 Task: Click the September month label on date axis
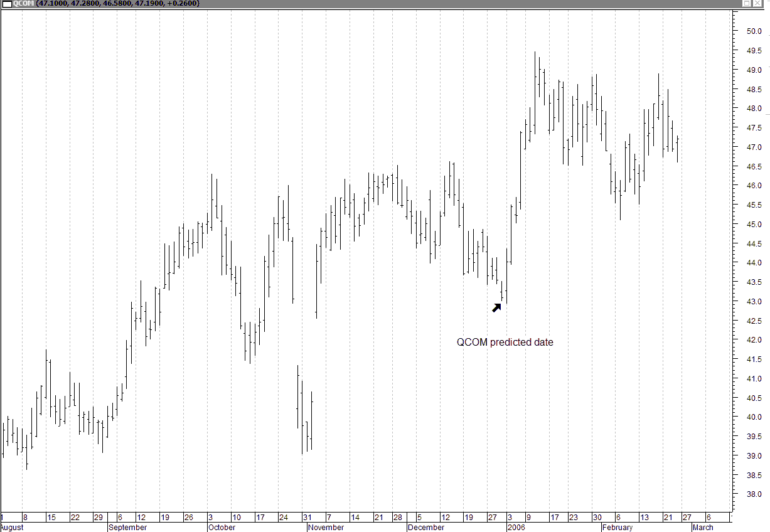(128, 528)
